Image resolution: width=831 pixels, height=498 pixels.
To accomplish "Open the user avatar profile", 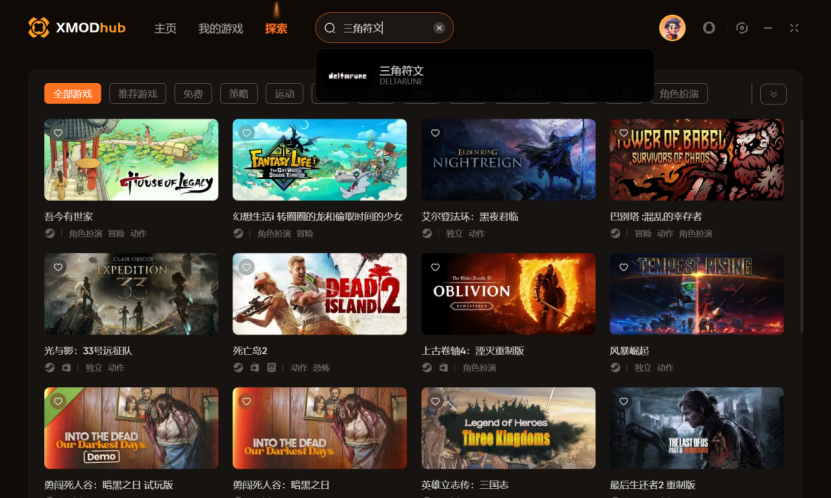I will coord(672,28).
